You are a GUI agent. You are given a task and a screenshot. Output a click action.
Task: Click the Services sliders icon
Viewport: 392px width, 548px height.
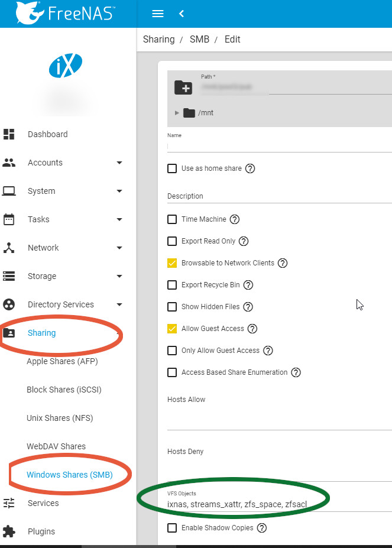coord(9,503)
